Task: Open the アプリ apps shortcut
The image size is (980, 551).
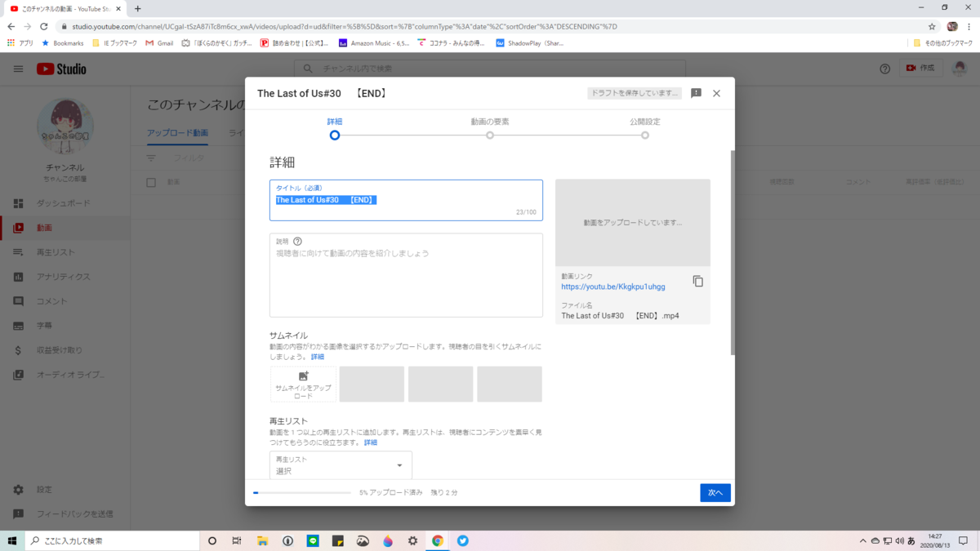Action: click(x=20, y=42)
